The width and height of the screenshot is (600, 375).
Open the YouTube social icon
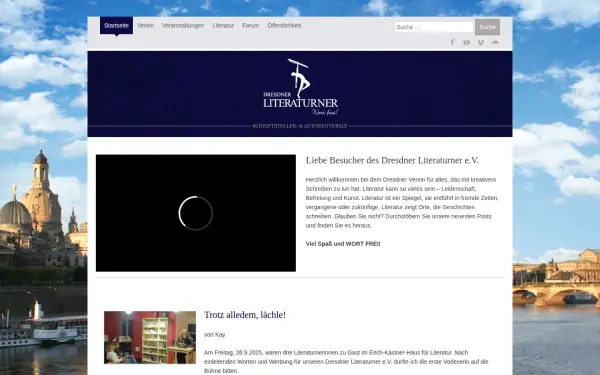click(x=466, y=42)
